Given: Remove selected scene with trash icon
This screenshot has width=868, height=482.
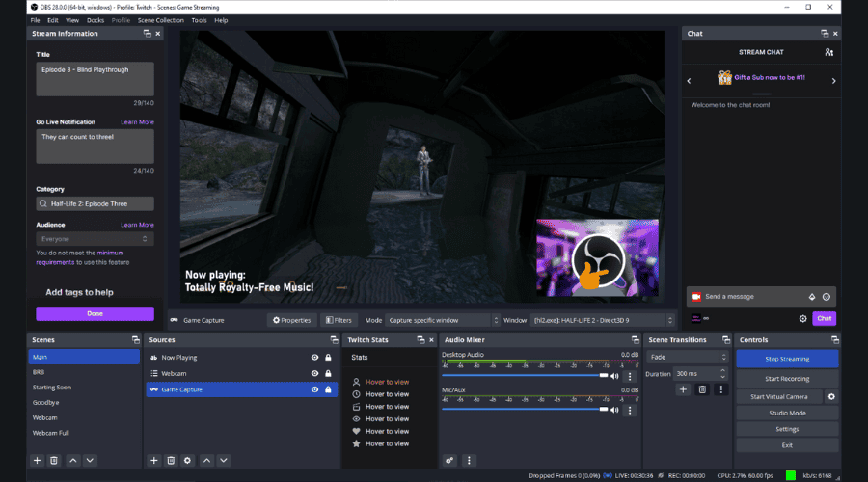Looking at the screenshot, I should tap(54, 461).
